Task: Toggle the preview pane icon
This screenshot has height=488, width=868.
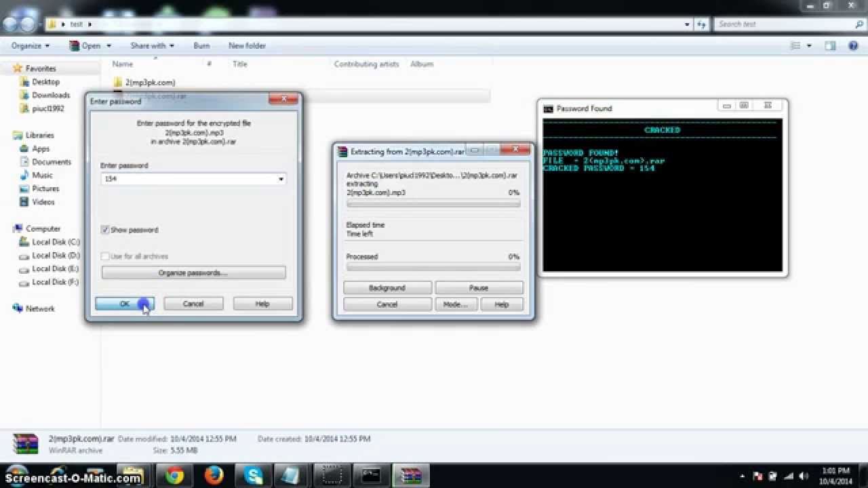Action: [830, 45]
